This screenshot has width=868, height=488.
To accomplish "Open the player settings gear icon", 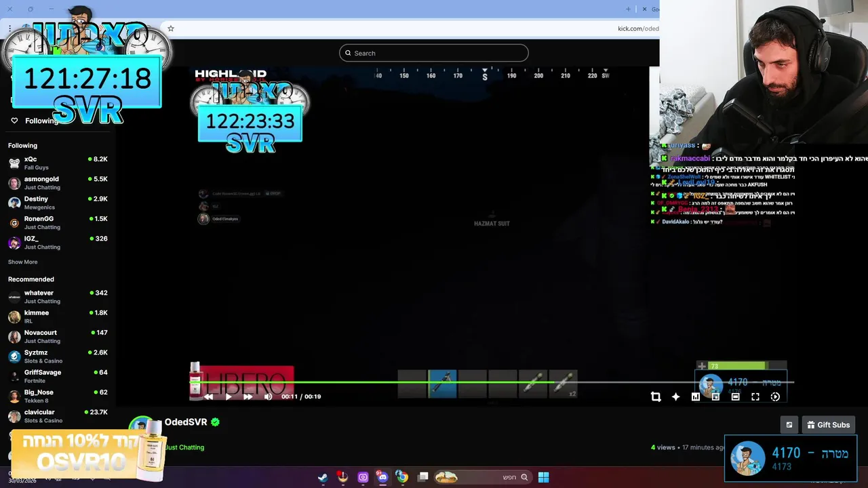I will (x=775, y=396).
